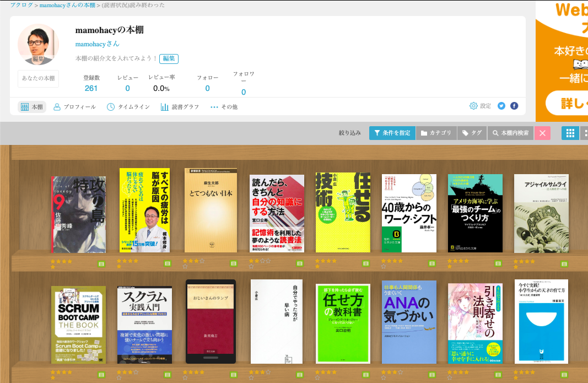Screen dimensions: 588x383
Task: Open memo icon under とてつもない日本
Action: click(233, 264)
